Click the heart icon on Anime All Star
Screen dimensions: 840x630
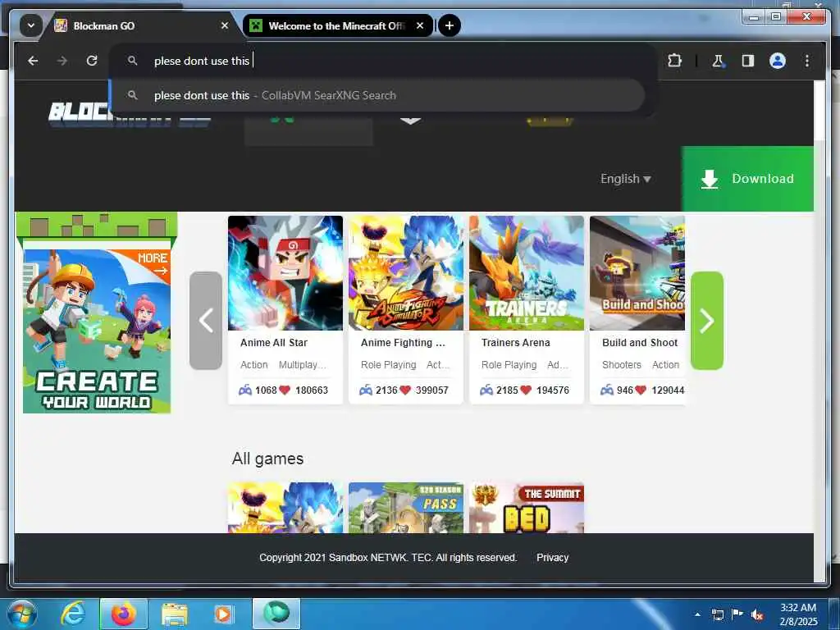click(285, 390)
